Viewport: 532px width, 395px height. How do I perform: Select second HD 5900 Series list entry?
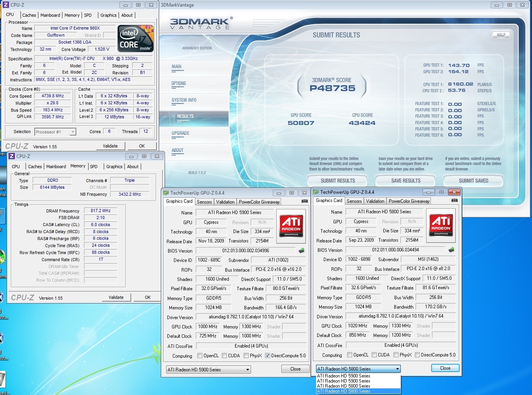(358, 381)
